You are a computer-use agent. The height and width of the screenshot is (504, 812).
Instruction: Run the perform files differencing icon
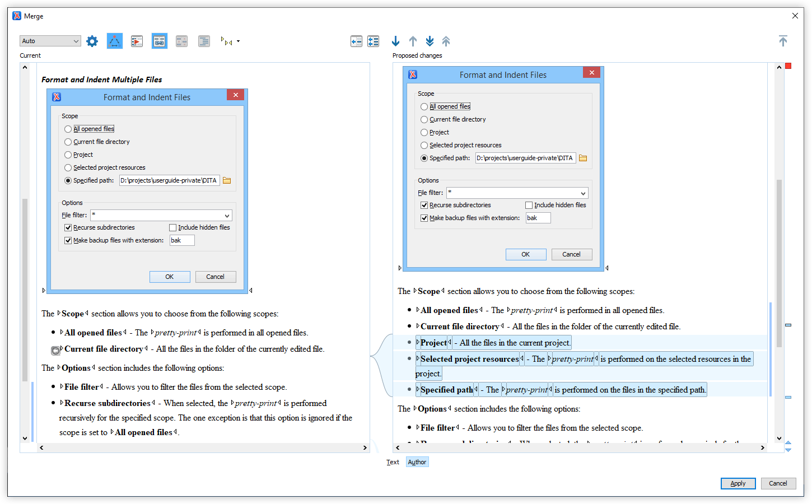137,41
